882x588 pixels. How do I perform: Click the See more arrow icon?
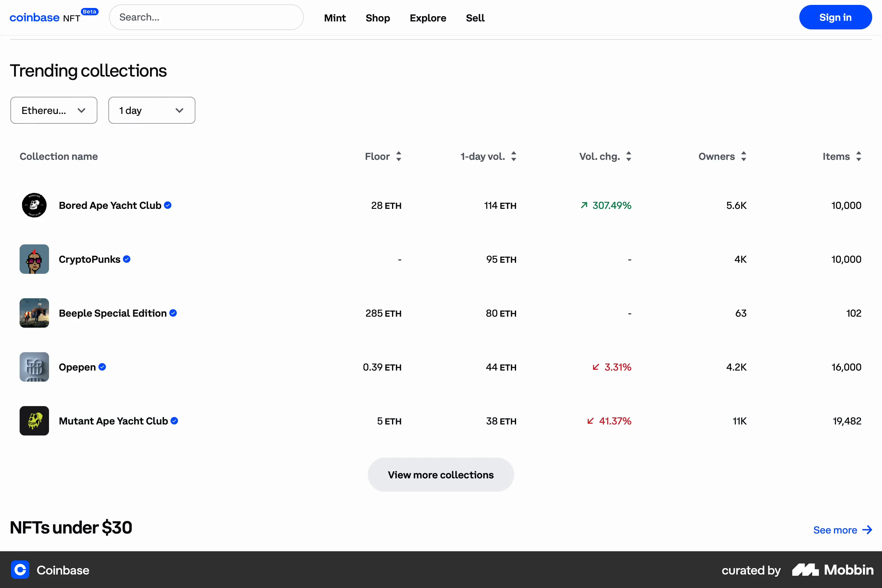(x=867, y=530)
